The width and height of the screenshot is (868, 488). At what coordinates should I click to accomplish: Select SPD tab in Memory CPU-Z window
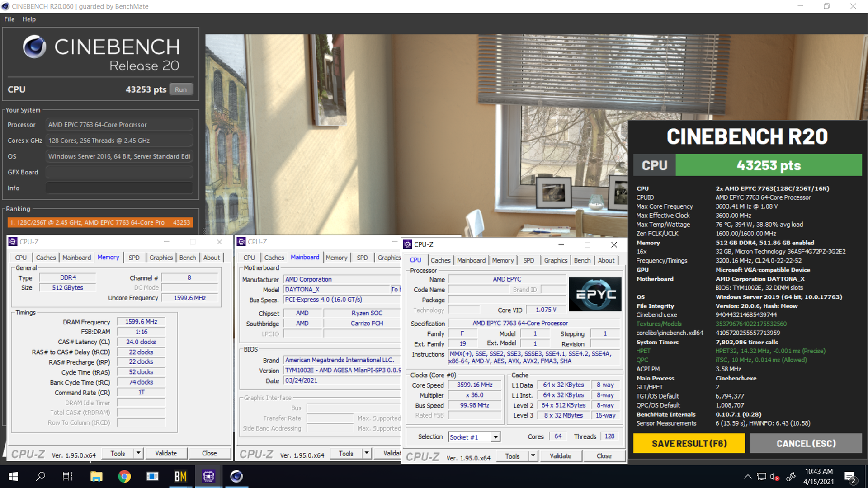pos(134,258)
